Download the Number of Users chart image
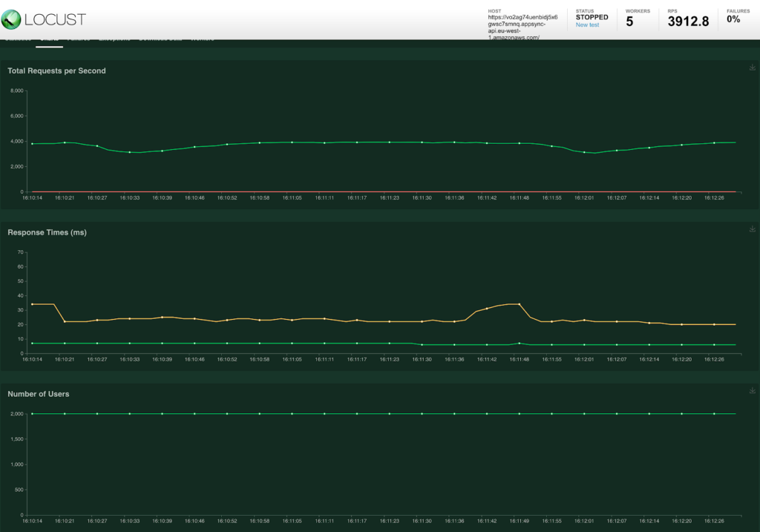760x532 pixels. pyautogui.click(x=753, y=390)
